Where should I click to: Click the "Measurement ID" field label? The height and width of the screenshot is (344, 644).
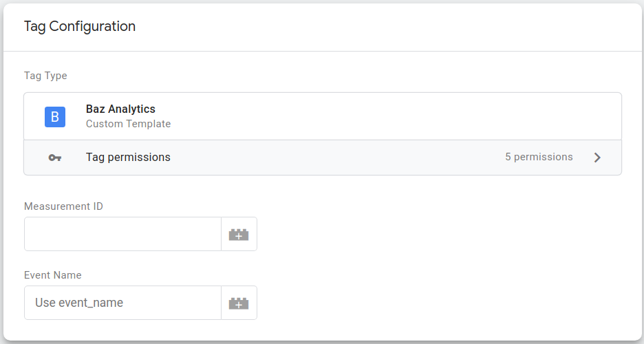click(x=63, y=206)
